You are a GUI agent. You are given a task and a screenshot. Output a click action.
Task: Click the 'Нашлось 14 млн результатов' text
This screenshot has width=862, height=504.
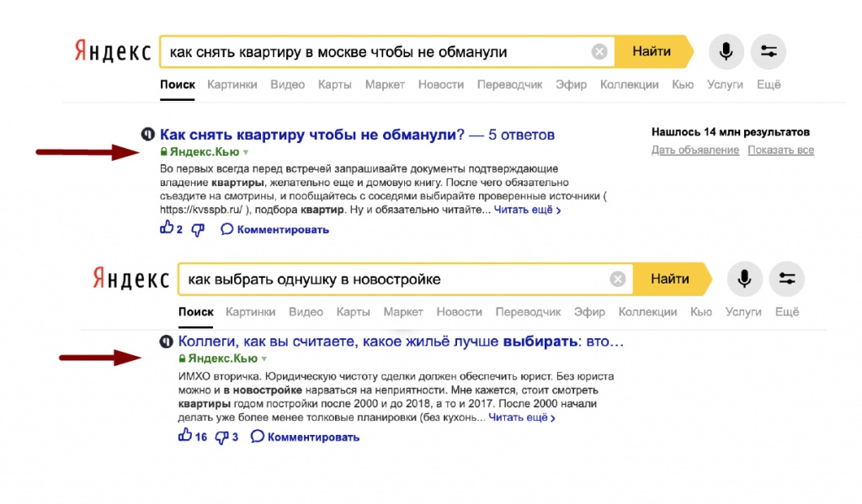click(731, 132)
